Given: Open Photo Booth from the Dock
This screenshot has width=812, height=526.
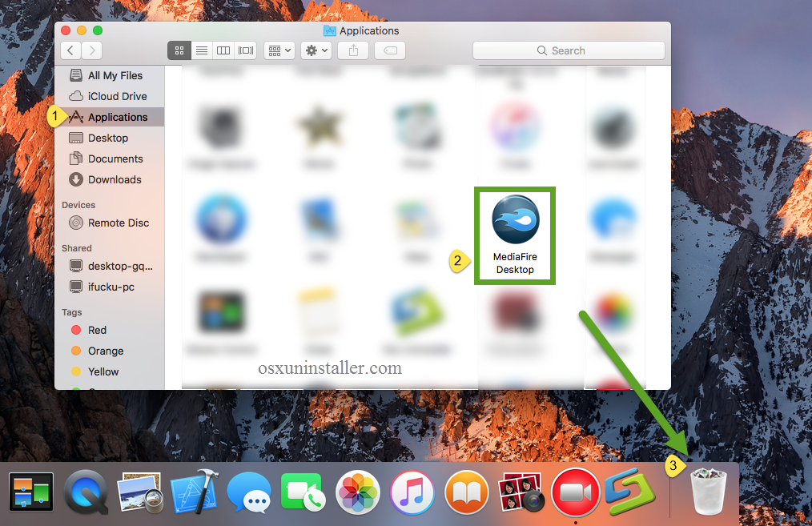Looking at the screenshot, I should click(521, 492).
